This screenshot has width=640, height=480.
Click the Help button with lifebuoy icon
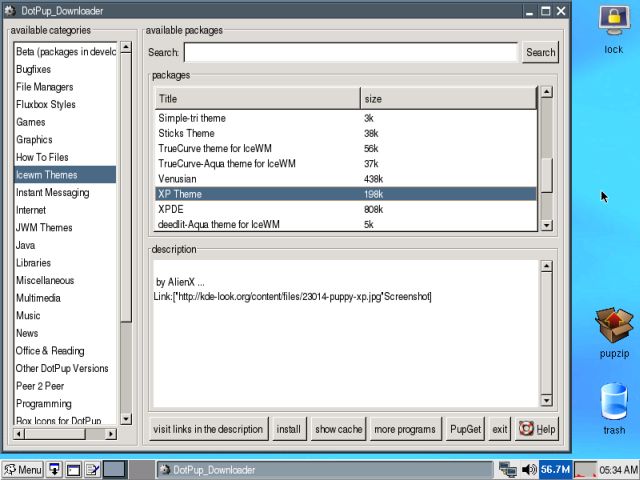pyautogui.click(x=537, y=429)
